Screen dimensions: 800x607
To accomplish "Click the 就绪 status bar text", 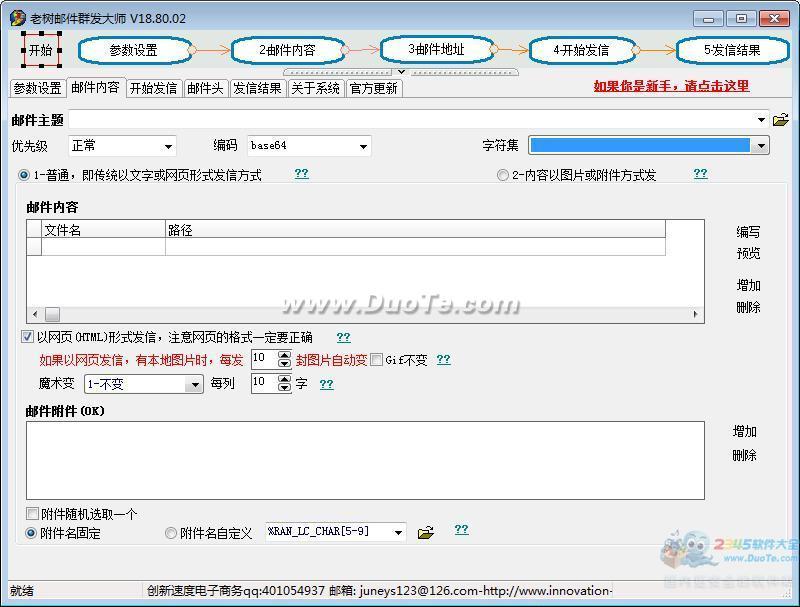I will point(22,591).
